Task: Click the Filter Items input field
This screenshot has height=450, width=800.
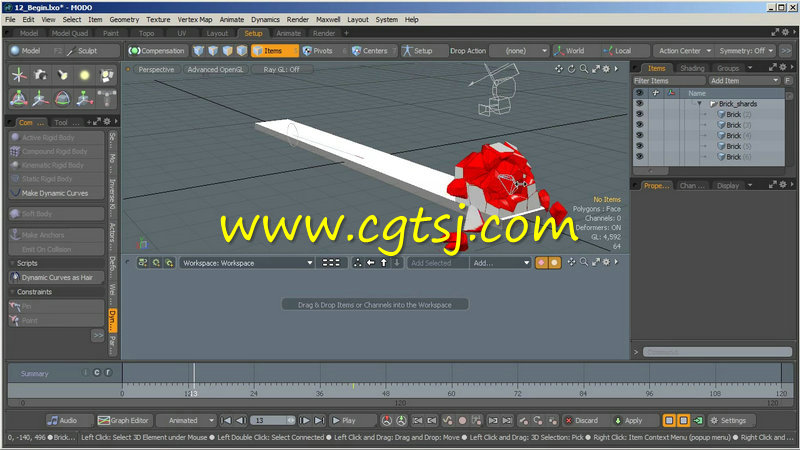Action: (669, 81)
